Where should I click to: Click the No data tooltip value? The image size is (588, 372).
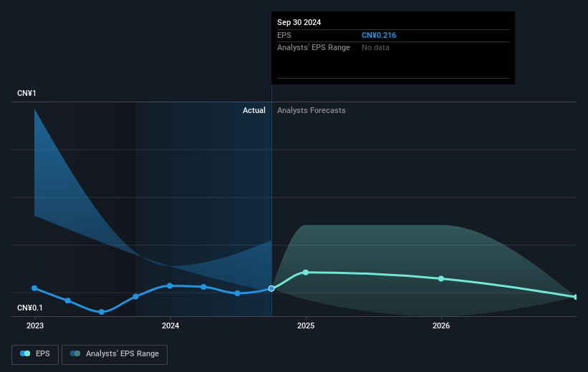(x=375, y=48)
